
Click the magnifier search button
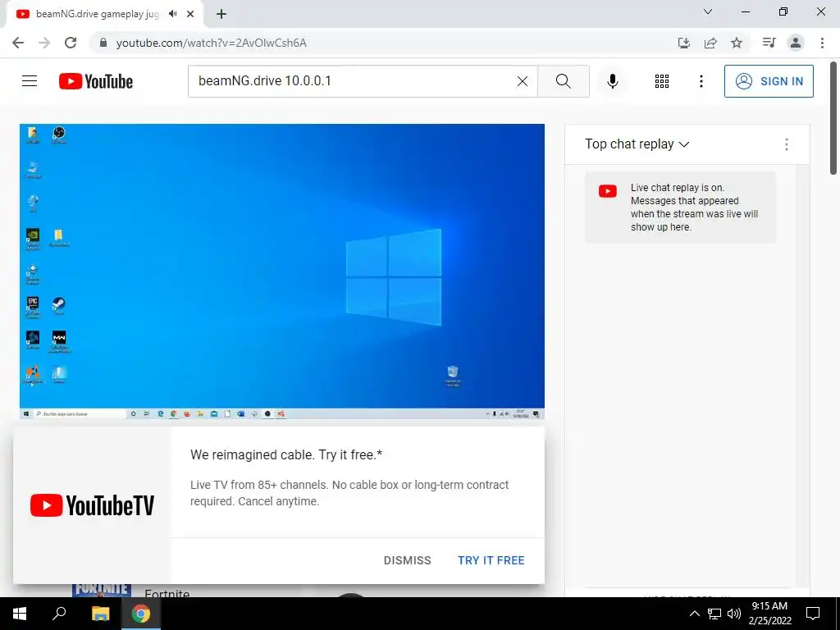[x=563, y=81]
